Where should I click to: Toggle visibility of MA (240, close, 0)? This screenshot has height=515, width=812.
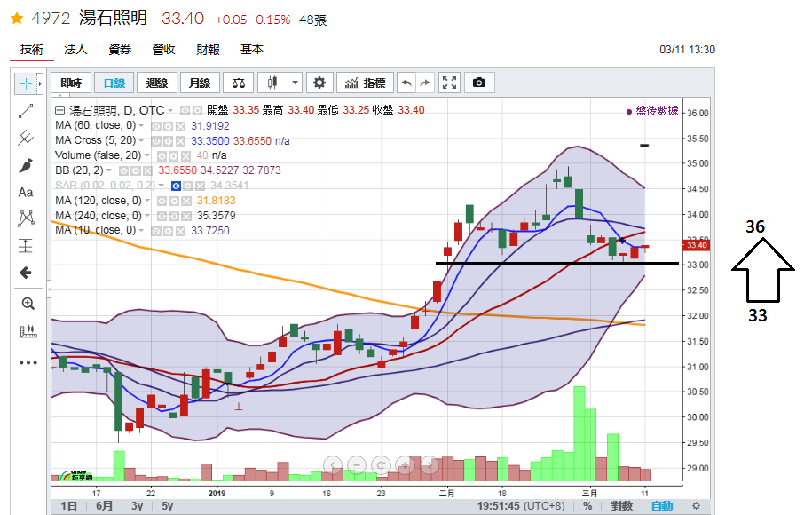click(162, 216)
